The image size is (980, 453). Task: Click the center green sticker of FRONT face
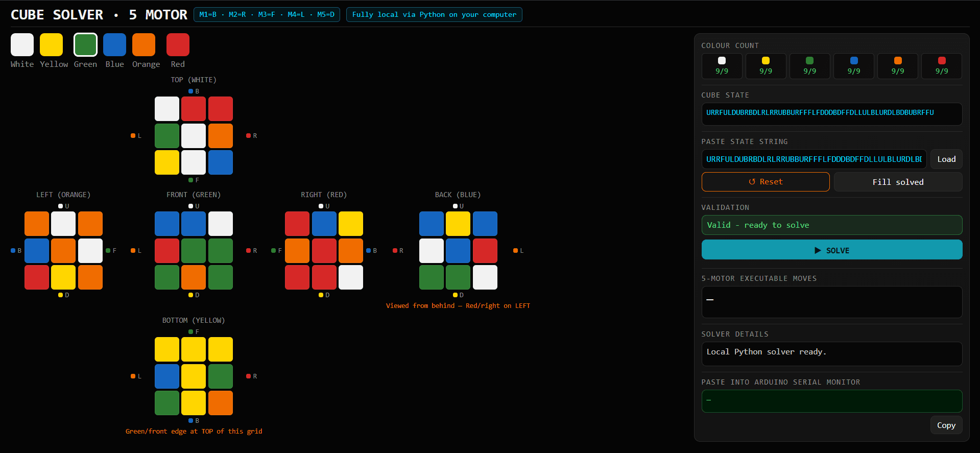pyautogui.click(x=194, y=251)
